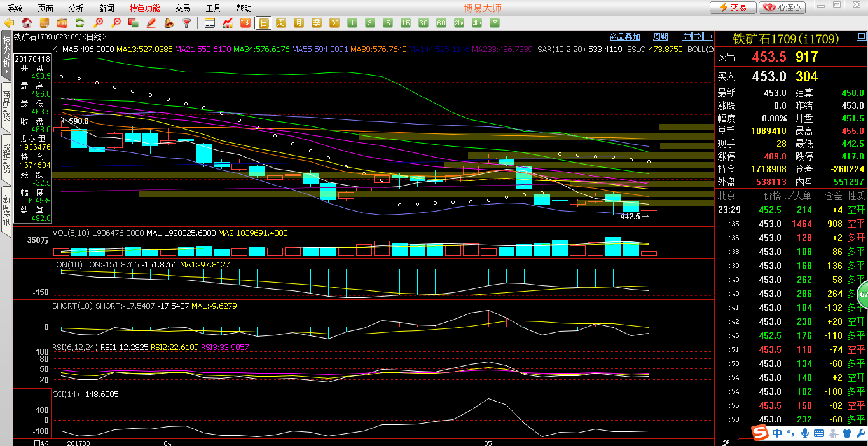This screenshot has height=446, width=868.
Task: Toggle monthly (月) period button
Action: tap(299, 23)
